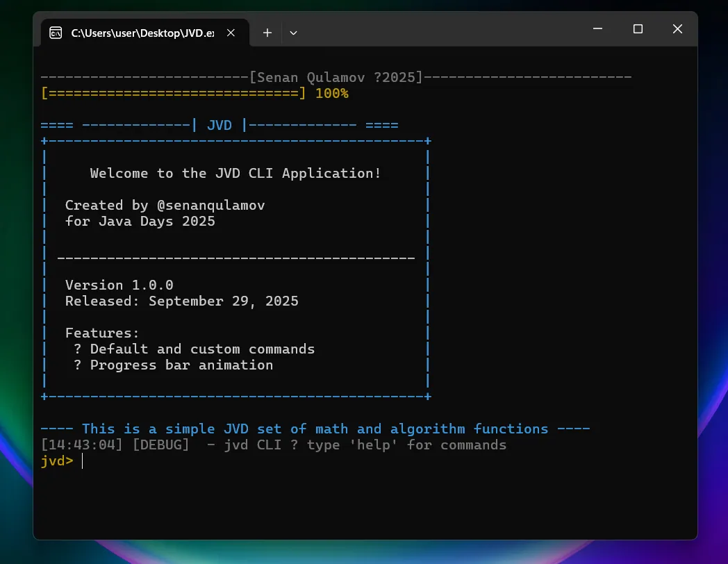This screenshot has height=564, width=728.
Task: Click "type 'help' for commands" text
Action: pyautogui.click(x=406, y=445)
